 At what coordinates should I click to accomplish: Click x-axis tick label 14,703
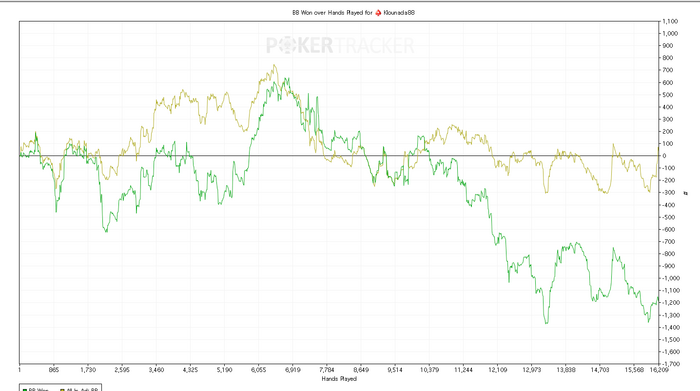click(x=600, y=370)
